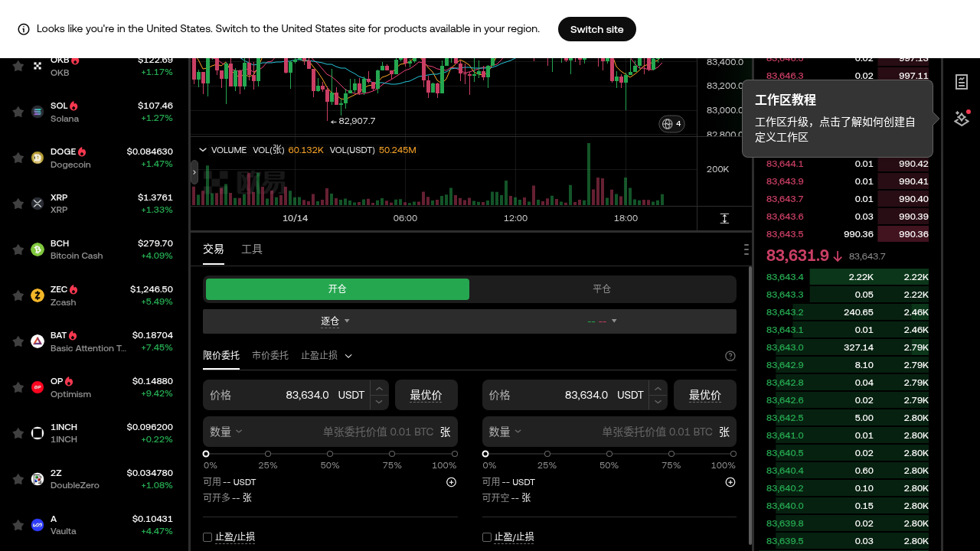Increase short price with up stepper
Screen dimensions: 980x551
658,389
